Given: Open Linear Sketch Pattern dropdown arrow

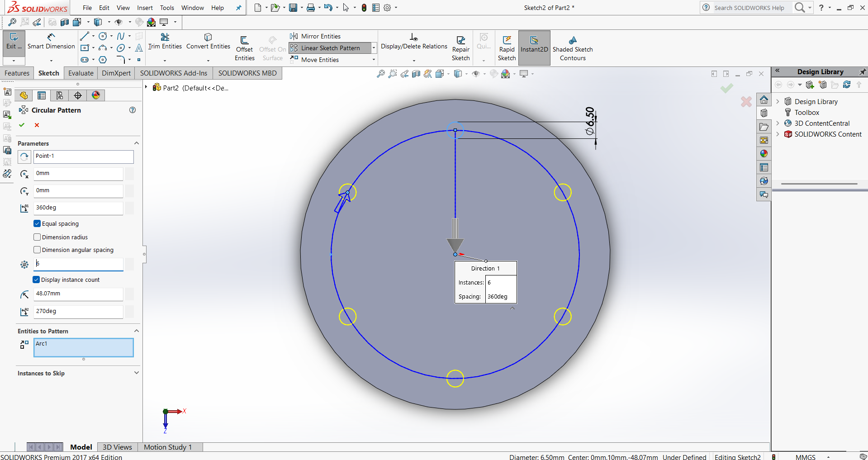Looking at the screenshot, I should point(374,48).
